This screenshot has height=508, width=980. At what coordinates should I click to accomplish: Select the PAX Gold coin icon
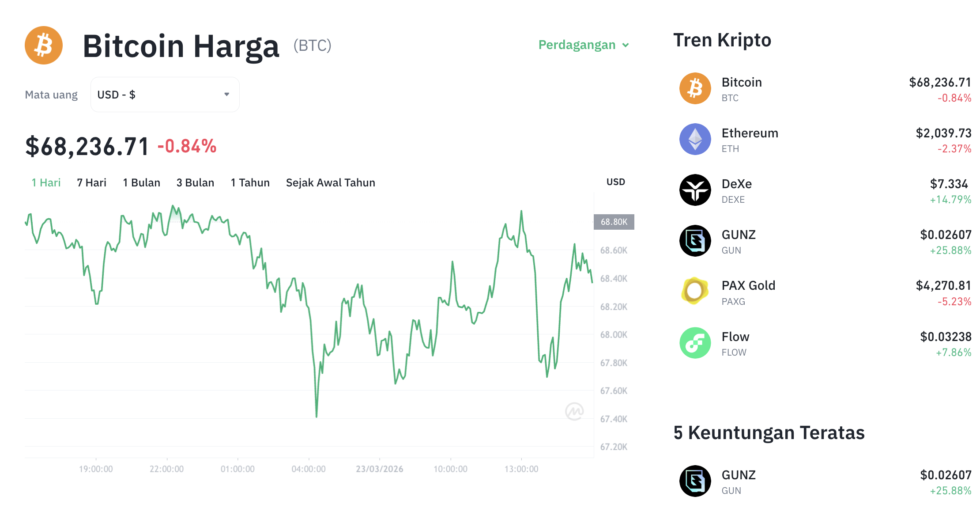695,292
